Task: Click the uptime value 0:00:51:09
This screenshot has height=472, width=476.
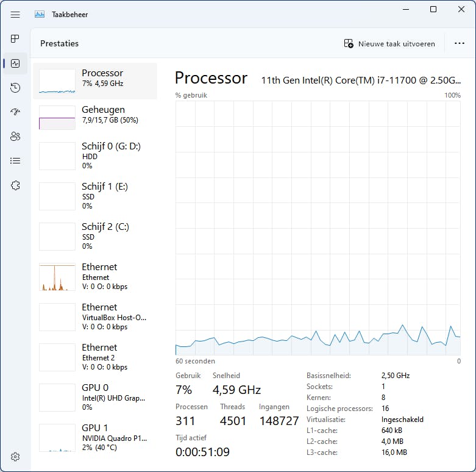Action: tap(202, 452)
